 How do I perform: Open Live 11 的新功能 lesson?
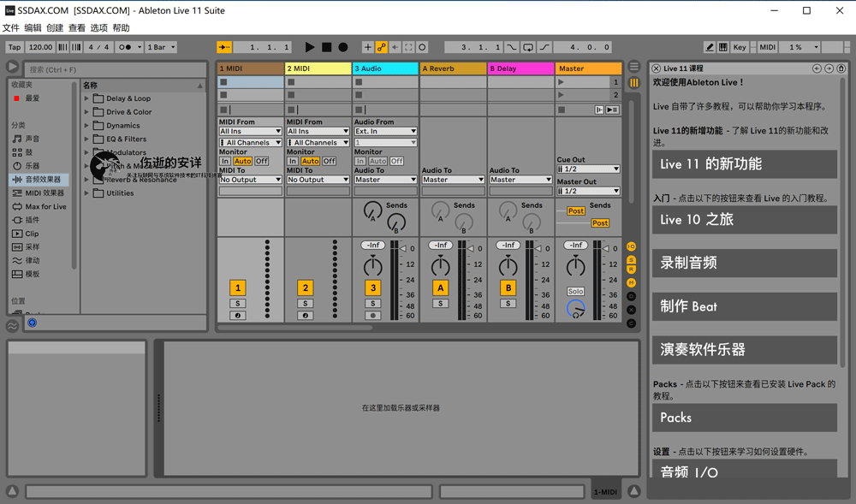tap(745, 164)
